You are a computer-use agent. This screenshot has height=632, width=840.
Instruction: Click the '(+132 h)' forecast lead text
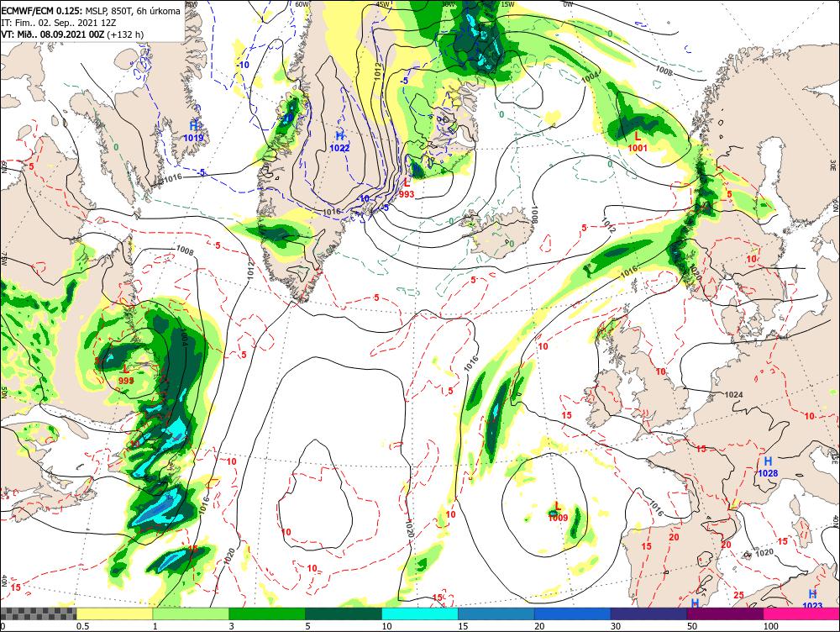(x=125, y=34)
